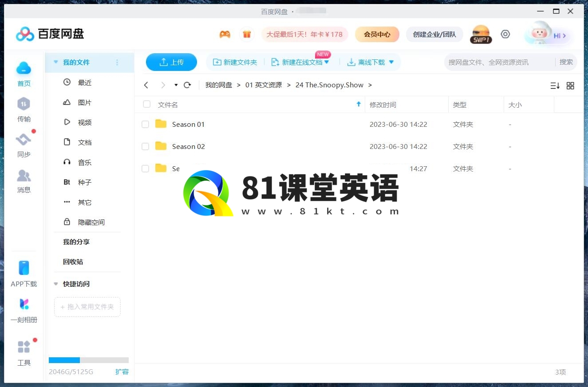Open 同步 sync section
588x387 pixels.
point(24,145)
